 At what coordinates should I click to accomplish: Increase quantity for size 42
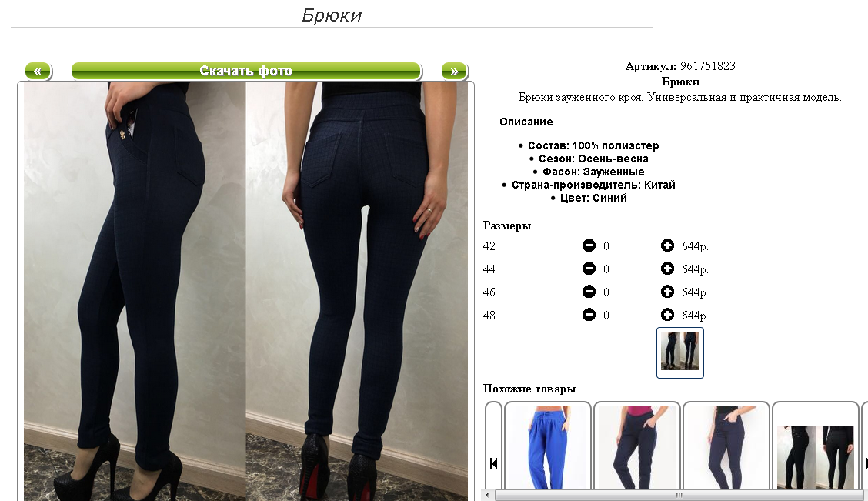668,245
